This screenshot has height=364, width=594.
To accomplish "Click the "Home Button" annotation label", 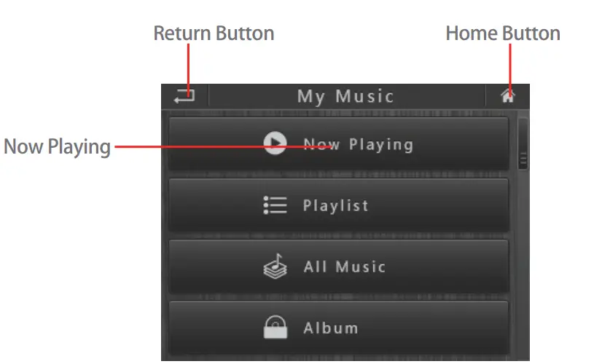I will pos(503,33).
